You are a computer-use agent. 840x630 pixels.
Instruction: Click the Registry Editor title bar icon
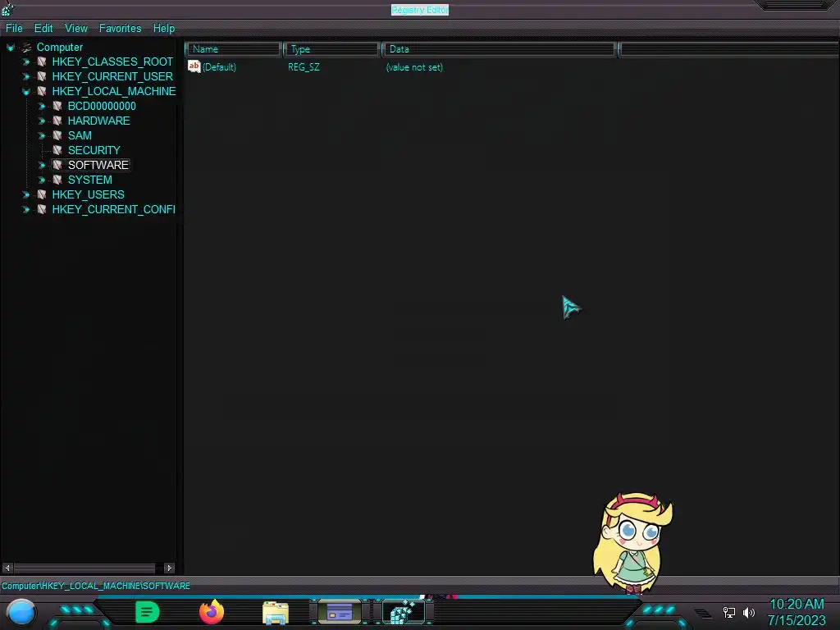coord(7,8)
